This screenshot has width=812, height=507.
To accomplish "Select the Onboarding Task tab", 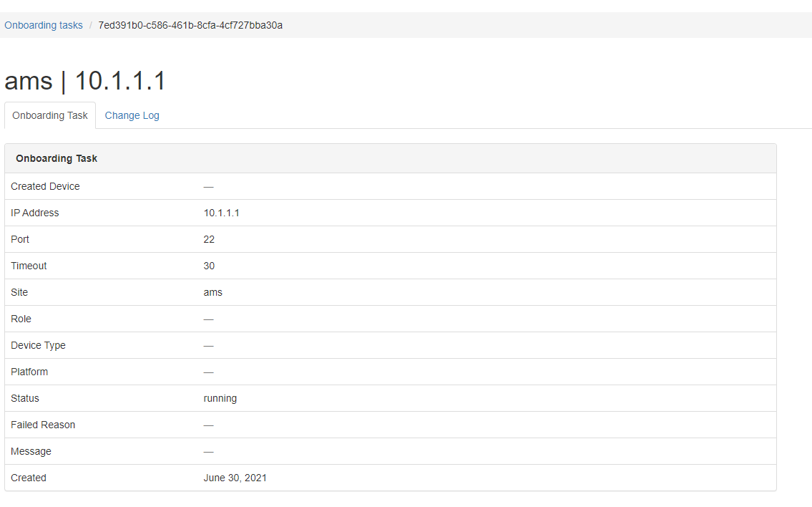I will tap(50, 115).
